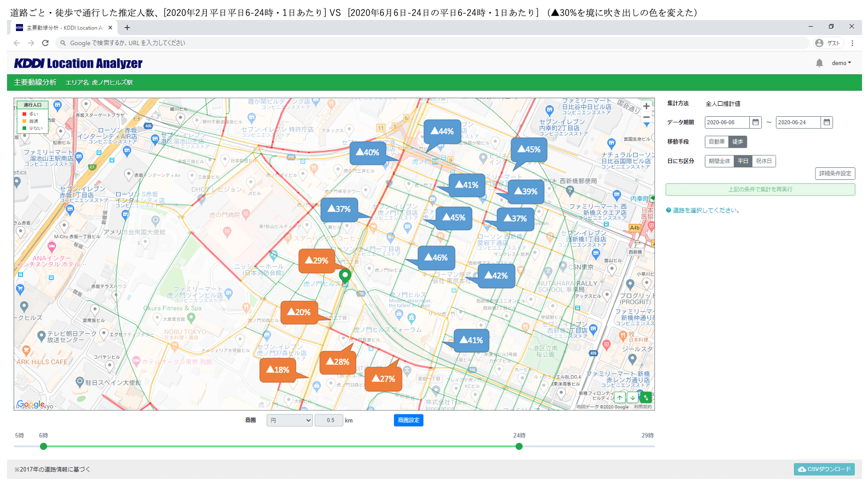
Task: Click the エリア名 虎ノ門ヒルズ駅 label
Action: [99, 82]
